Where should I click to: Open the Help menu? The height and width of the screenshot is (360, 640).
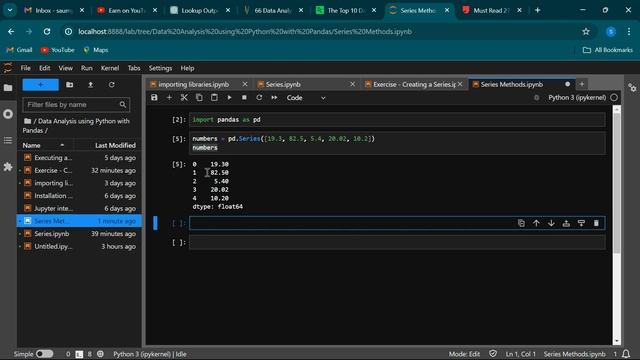[x=187, y=68]
